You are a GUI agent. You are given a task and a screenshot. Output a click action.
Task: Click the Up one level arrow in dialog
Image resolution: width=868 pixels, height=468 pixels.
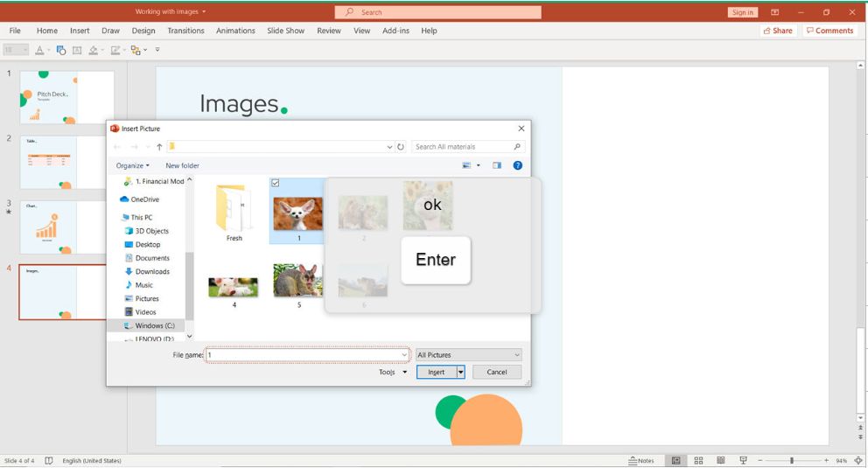[159, 147]
